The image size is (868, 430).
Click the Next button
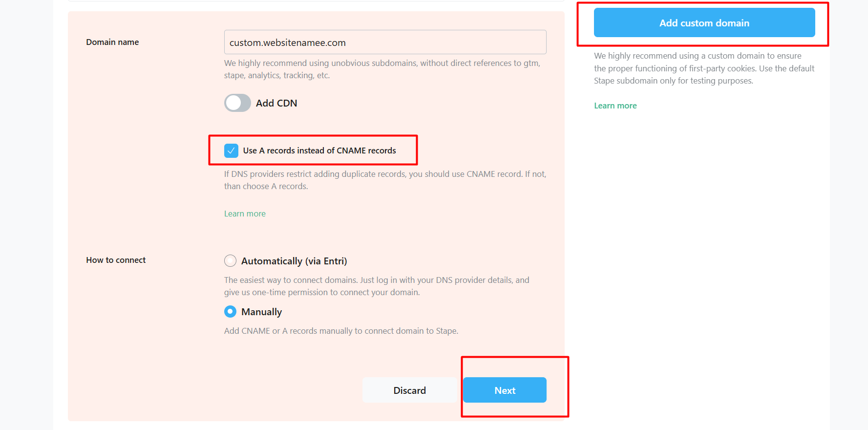click(x=505, y=390)
